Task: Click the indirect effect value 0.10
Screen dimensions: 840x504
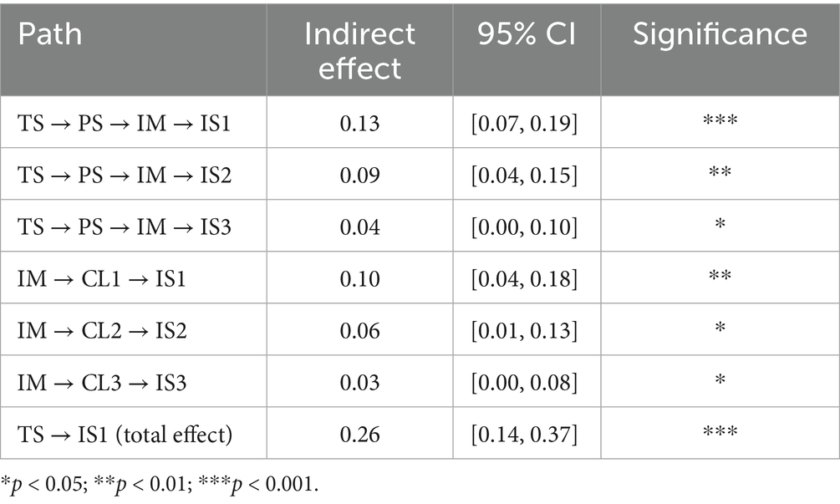Action: pyautogui.click(x=359, y=278)
